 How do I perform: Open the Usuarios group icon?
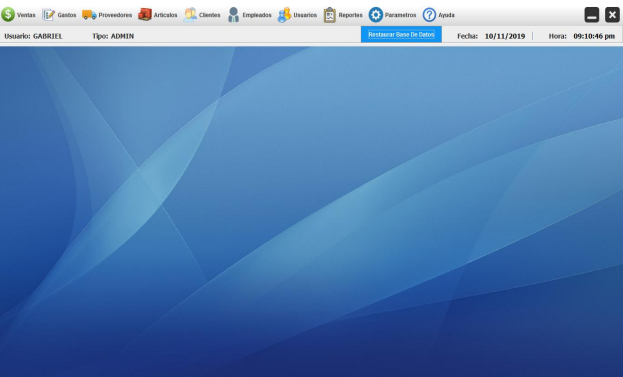pos(284,15)
